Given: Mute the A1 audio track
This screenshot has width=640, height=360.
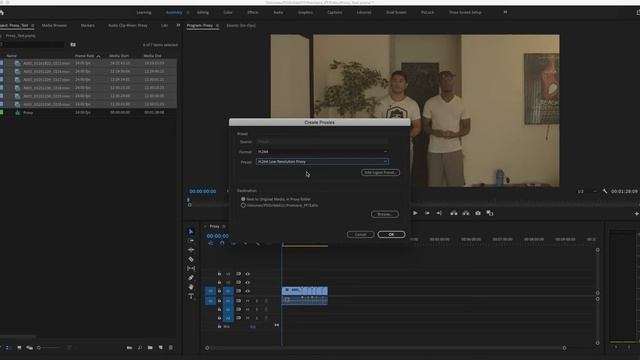Looking at the screenshot, I should tap(247, 301).
